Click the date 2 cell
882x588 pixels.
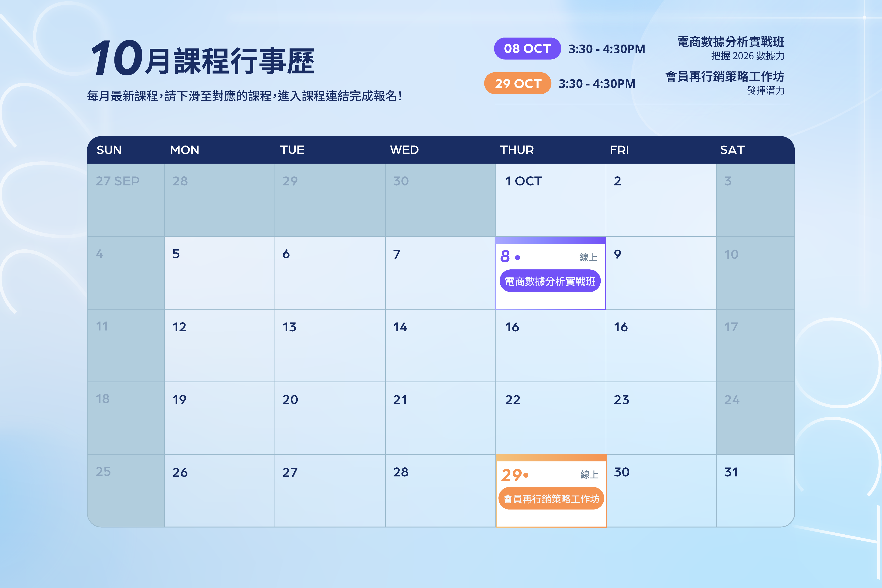661,200
